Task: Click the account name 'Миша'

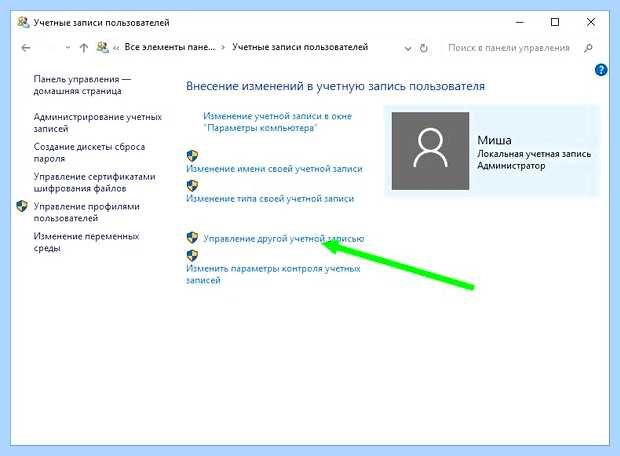Action: coord(494,140)
